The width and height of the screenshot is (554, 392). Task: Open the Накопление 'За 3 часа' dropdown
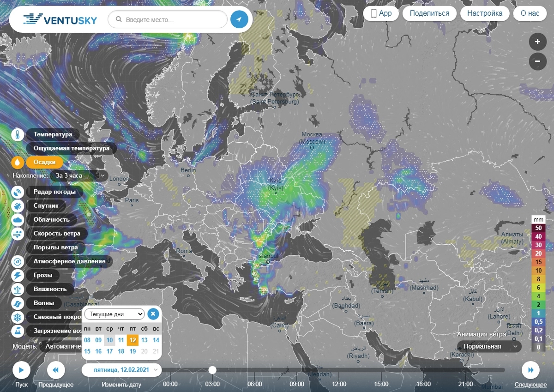pos(79,176)
